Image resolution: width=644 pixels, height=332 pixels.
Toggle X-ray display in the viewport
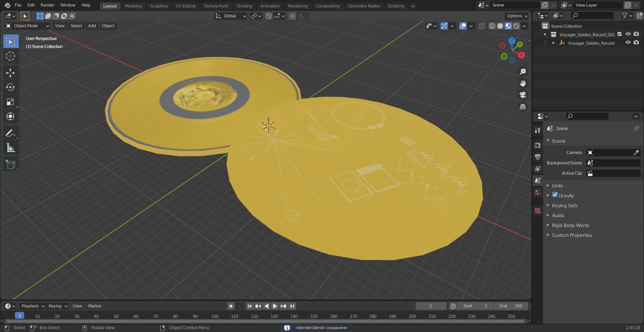(x=481, y=26)
